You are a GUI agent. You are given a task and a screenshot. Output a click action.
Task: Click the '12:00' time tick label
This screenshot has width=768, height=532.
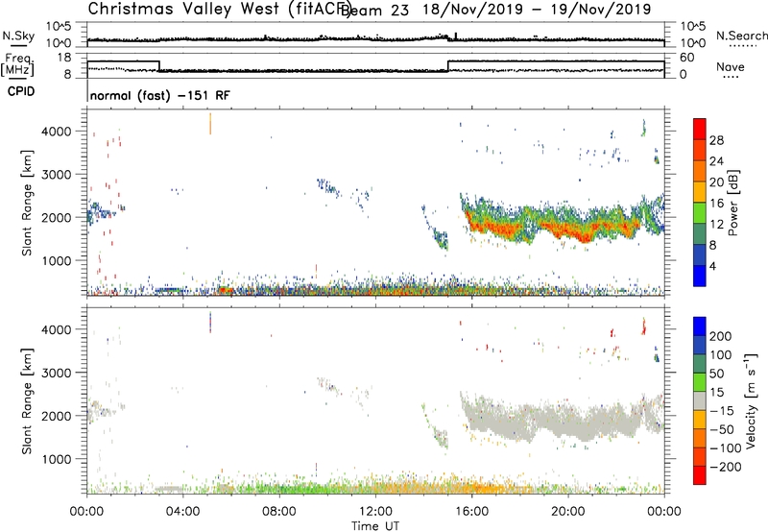tap(375, 512)
